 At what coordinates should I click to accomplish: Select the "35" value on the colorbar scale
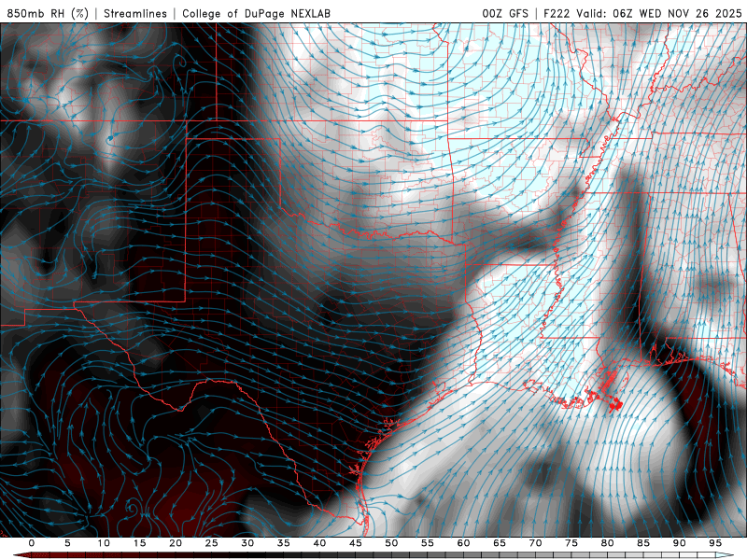click(284, 543)
